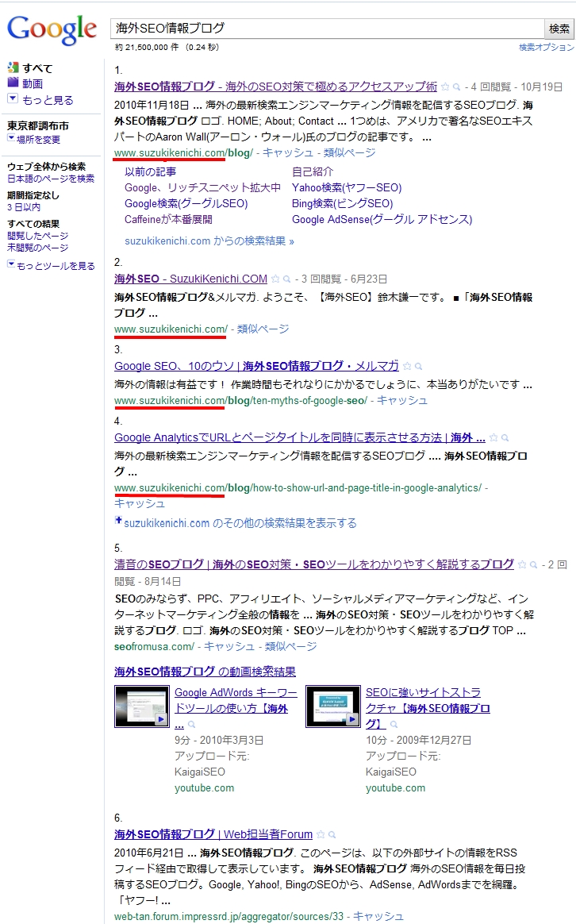Screen dimensions: 576x924
Task: Click the search query input field
Action: pyautogui.click(x=327, y=28)
